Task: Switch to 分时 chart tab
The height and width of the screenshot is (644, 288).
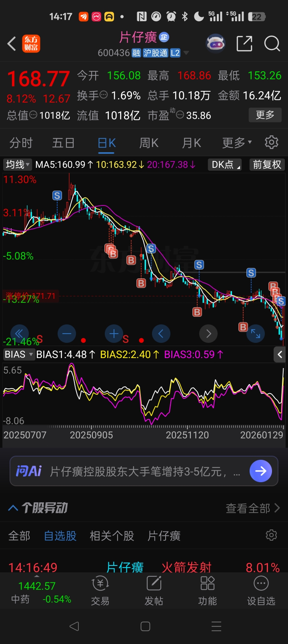Action: click(x=21, y=143)
